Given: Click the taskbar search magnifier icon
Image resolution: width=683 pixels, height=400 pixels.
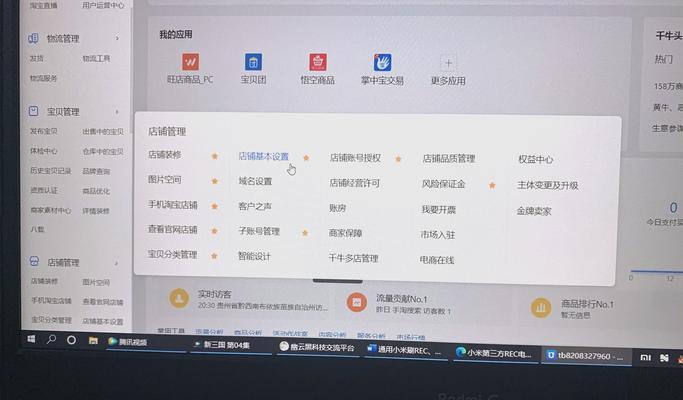Looking at the screenshot, I should 51,339.
